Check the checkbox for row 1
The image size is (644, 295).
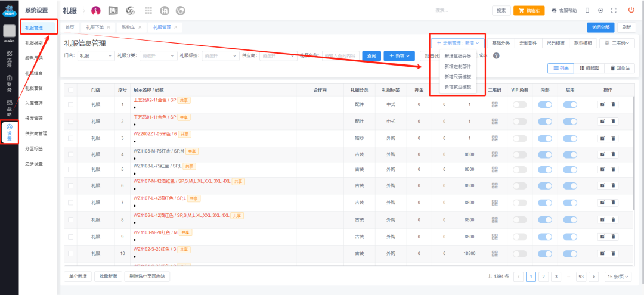[x=70, y=105]
